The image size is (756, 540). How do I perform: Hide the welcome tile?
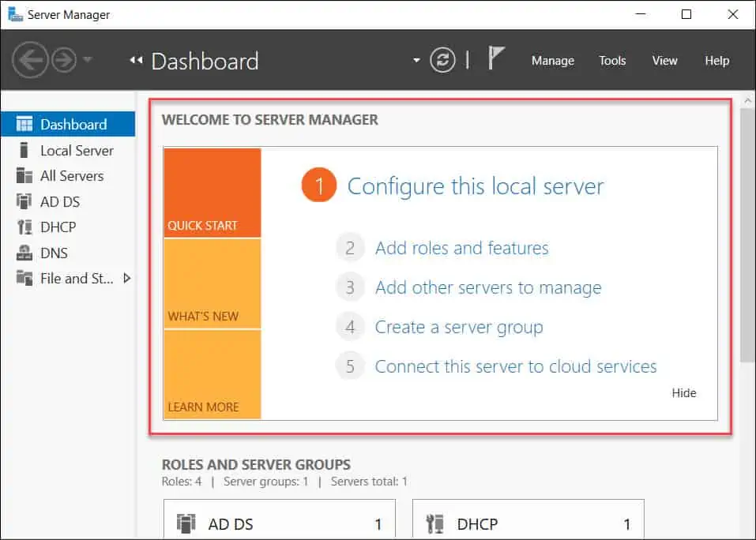click(683, 393)
